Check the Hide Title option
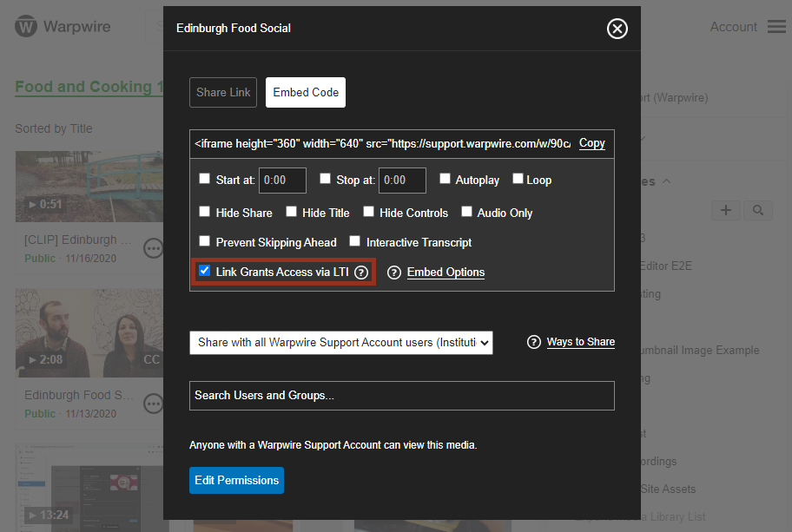Screen dimensions: 792x532 pos(292,212)
